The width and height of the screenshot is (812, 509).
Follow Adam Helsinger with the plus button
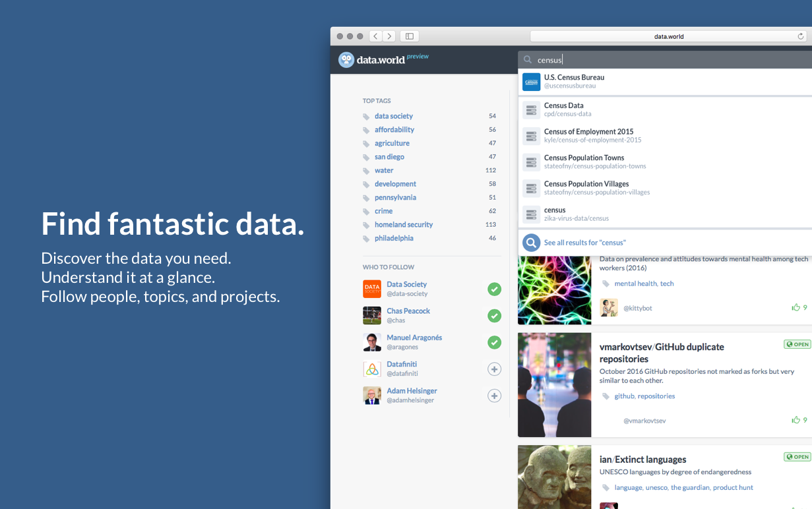point(494,396)
